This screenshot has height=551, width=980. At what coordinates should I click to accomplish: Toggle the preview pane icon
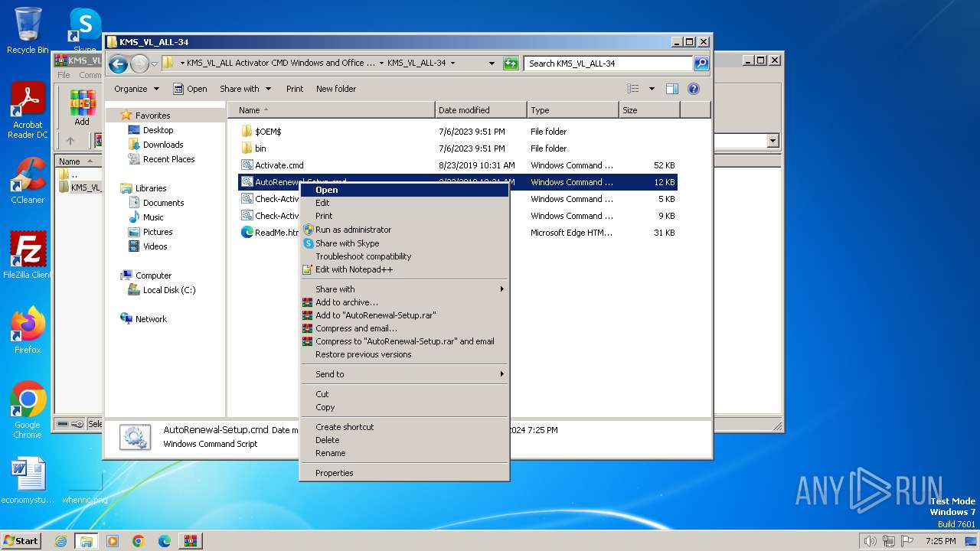coord(671,89)
